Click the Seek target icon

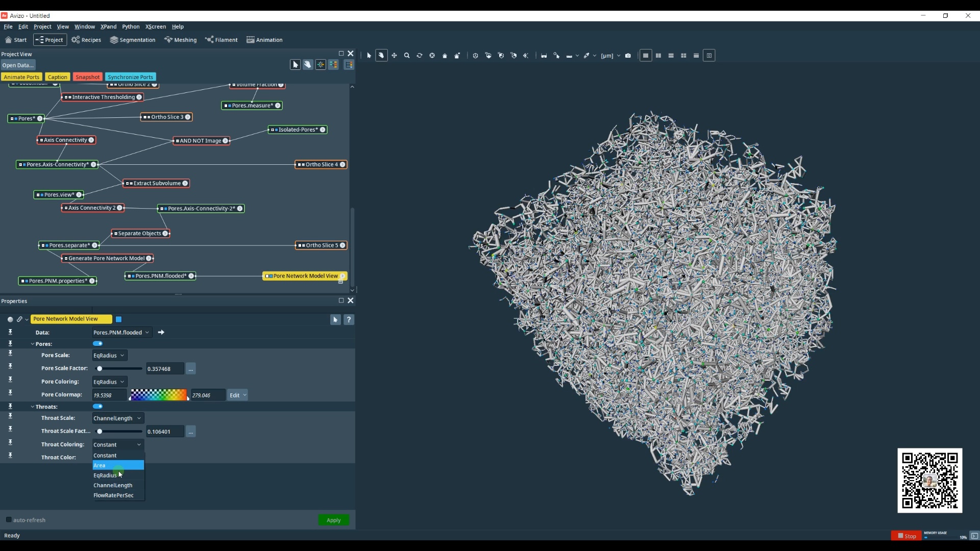tap(432, 56)
